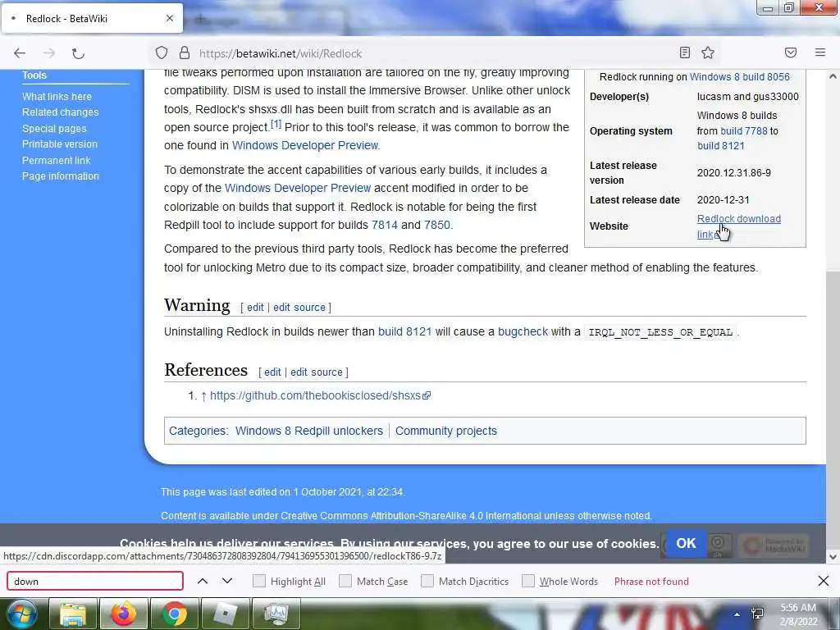The height and width of the screenshot is (630, 840).
Task: Find next match arrow in find bar
Action: point(227,582)
